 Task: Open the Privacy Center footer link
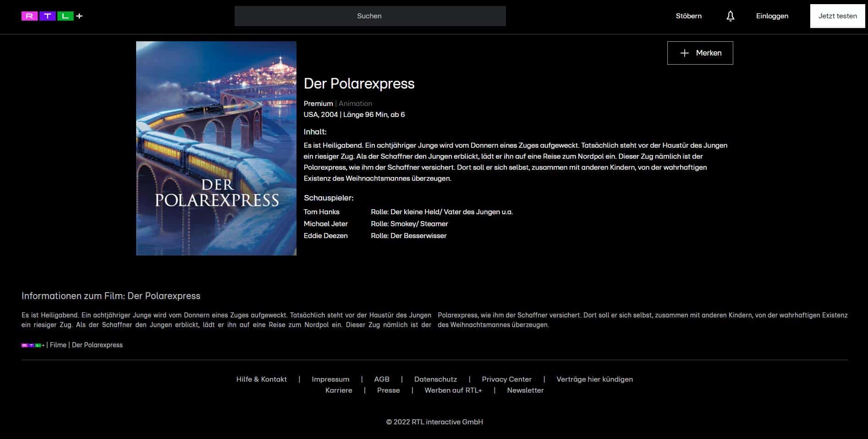(x=506, y=379)
